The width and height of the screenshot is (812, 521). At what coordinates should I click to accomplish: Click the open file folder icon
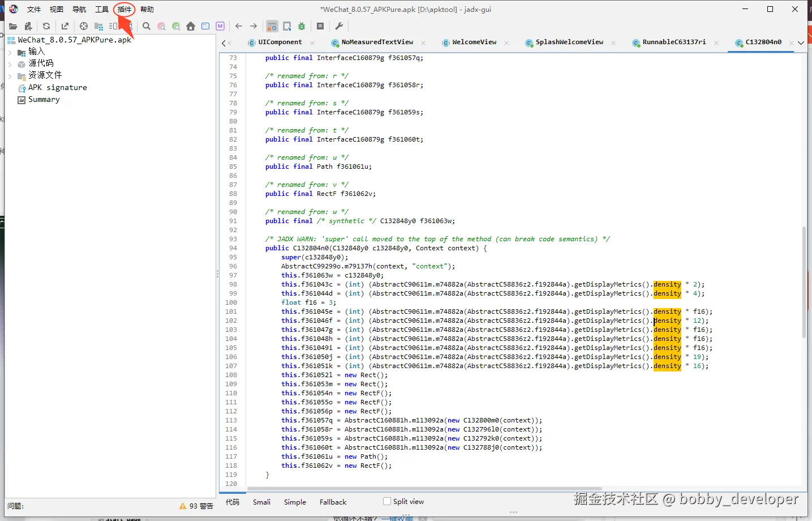13,26
